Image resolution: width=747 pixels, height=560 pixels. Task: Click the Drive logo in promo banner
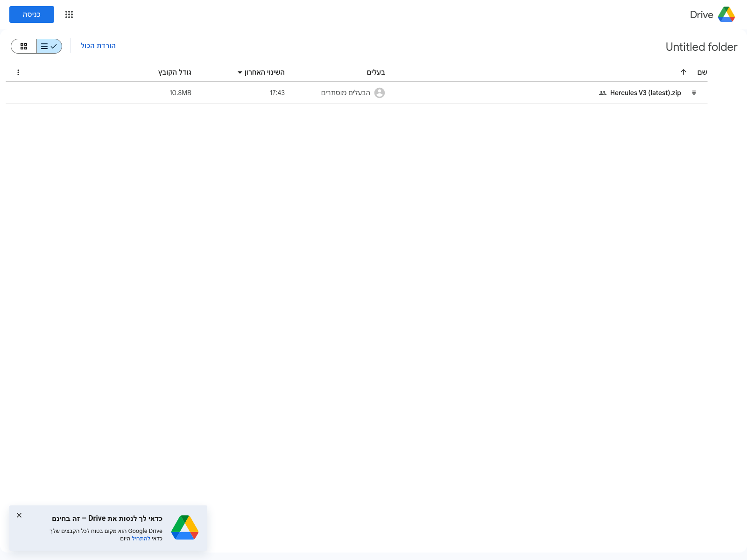point(185,527)
